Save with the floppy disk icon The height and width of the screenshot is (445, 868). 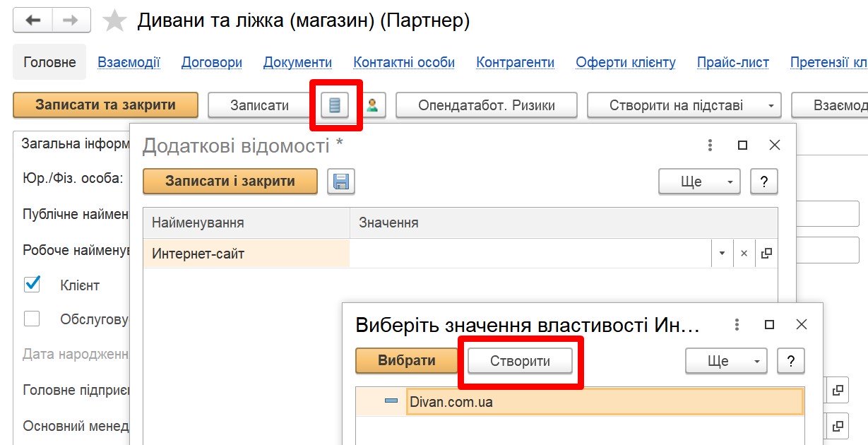[341, 181]
